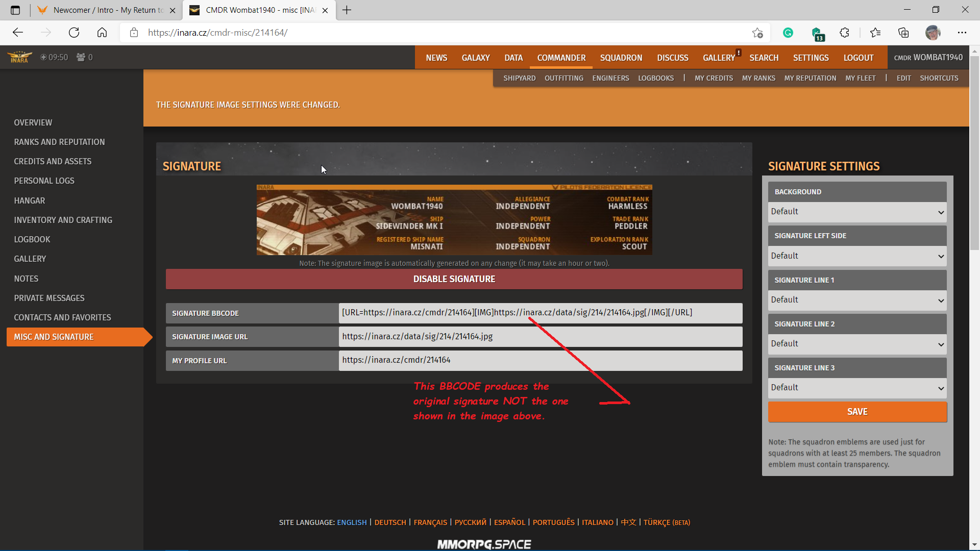
Task: Open the NEWS menu
Action: (x=436, y=58)
